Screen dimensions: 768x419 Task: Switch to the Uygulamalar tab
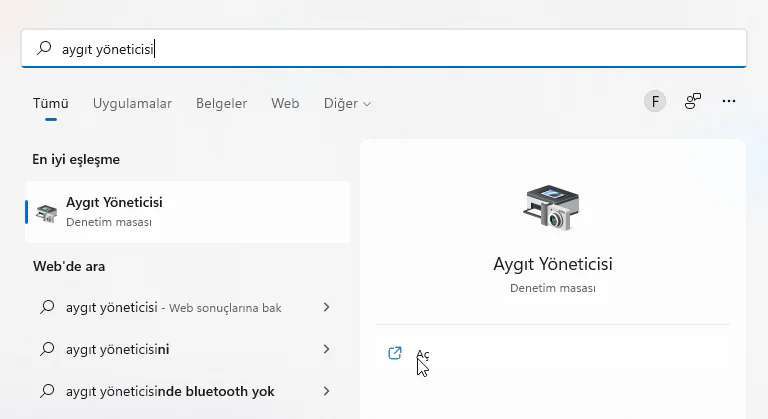point(132,103)
